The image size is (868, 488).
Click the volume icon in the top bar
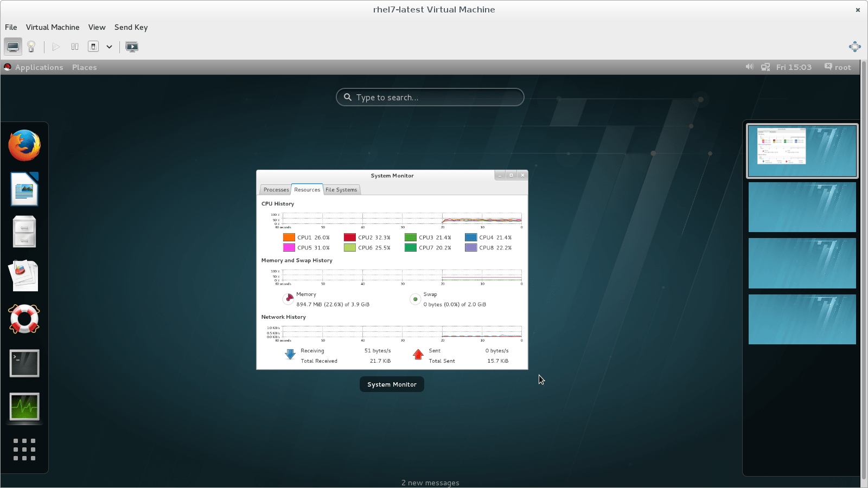click(x=749, y=67)
